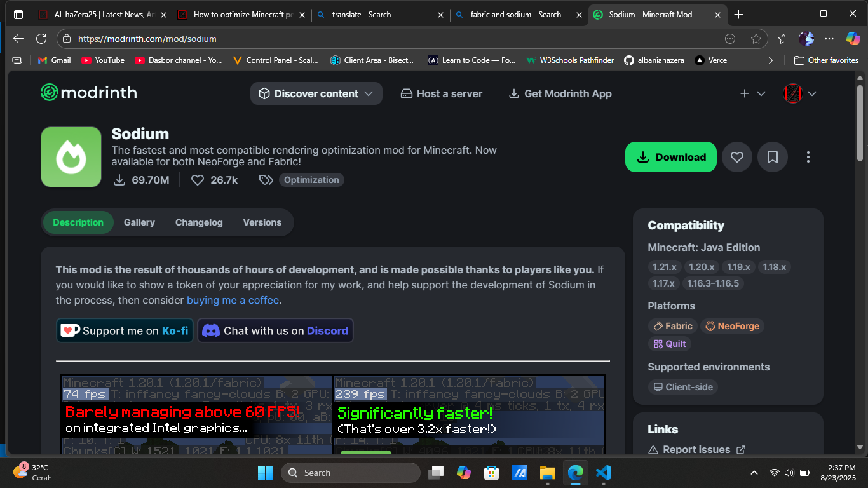Refresh the page with reload icon
This screenshot has height=488, width=868.
click(41, 39)
